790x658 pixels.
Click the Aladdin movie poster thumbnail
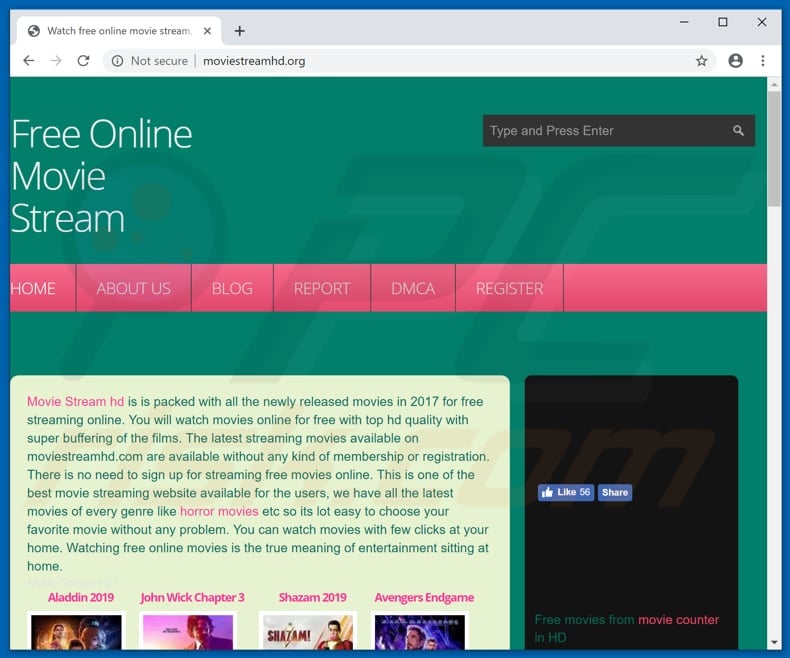click(76, 631)
